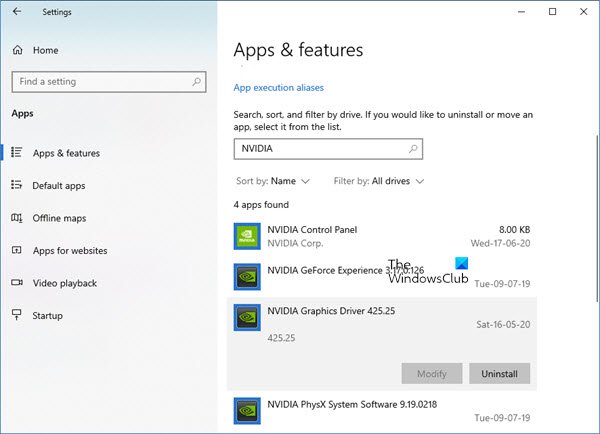Click the 8.00 KB size value
This screenshot has height=434, width=600.
514,230
